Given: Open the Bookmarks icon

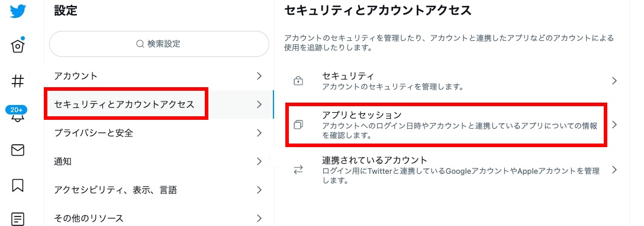Looking at the screenshot, I should pos(18,185).
